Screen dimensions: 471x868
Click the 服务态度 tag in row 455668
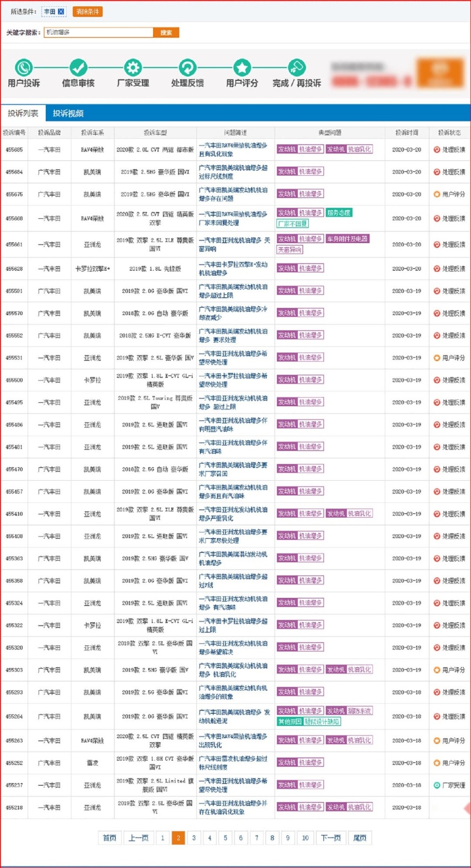coord(339,213)
